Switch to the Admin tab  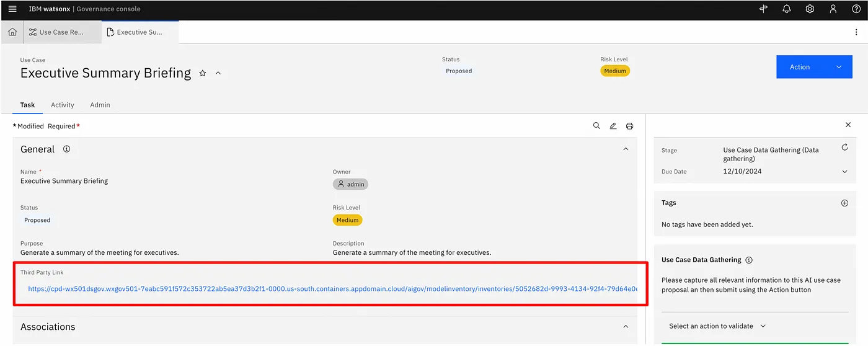click(100, 105)
